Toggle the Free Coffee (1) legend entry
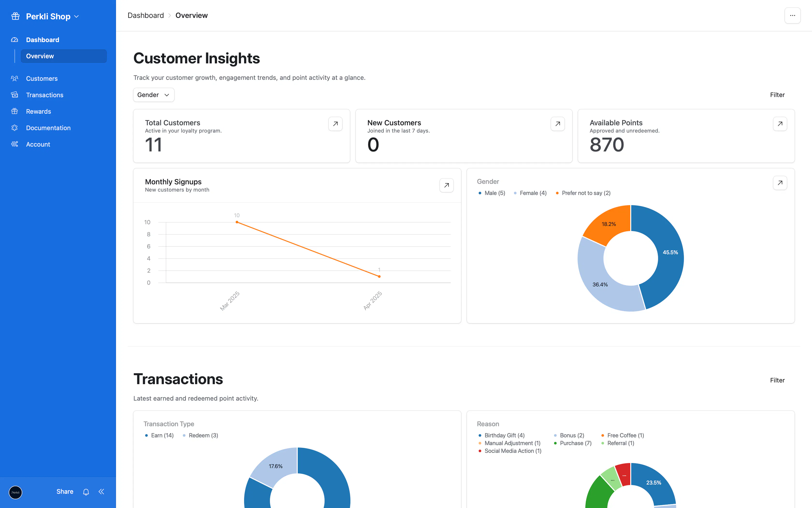The height and width of the screenshot is (508, 812). [623, 435]
